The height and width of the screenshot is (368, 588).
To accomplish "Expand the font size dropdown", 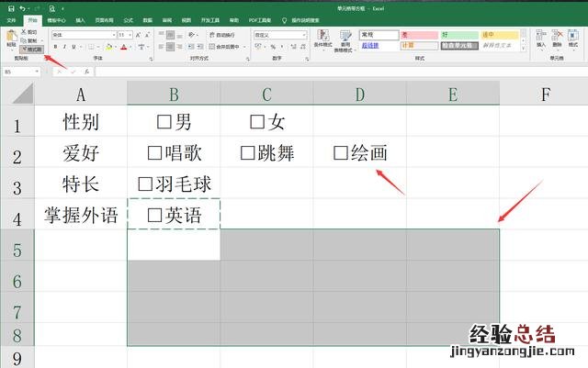I will click(125, 33).
